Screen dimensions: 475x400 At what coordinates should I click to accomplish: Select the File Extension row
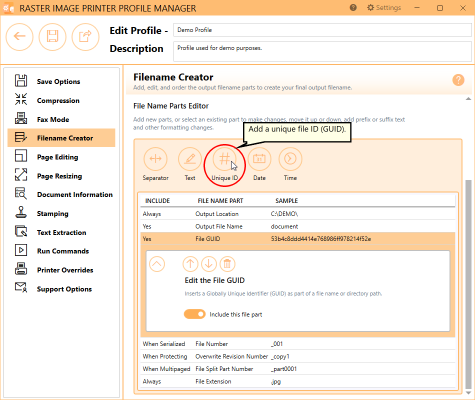(x=298, y=381)
